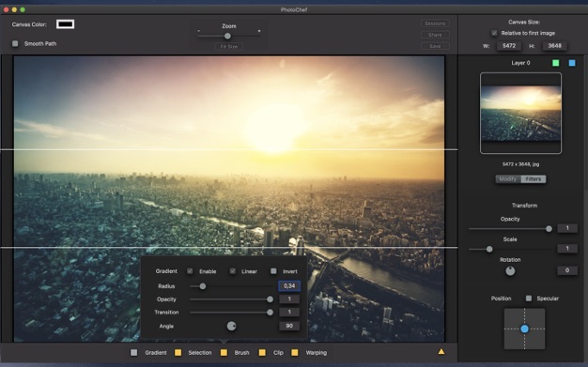Click the yellow Brush tool square
The height and width of the screenshot is (367, 588).
[x=224, y=353]
